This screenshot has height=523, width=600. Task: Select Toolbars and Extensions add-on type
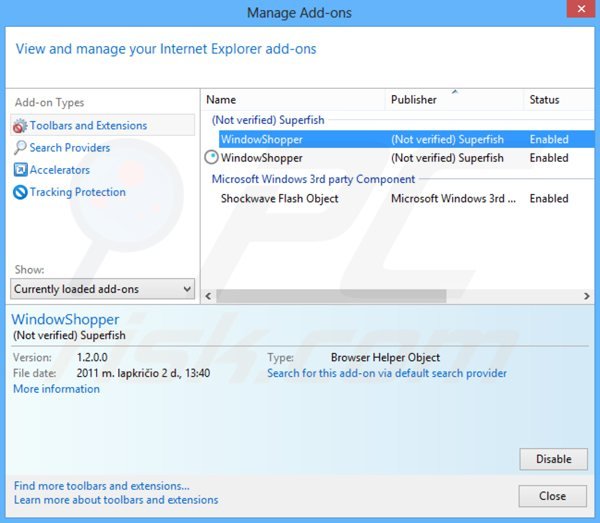coord(103,125)
